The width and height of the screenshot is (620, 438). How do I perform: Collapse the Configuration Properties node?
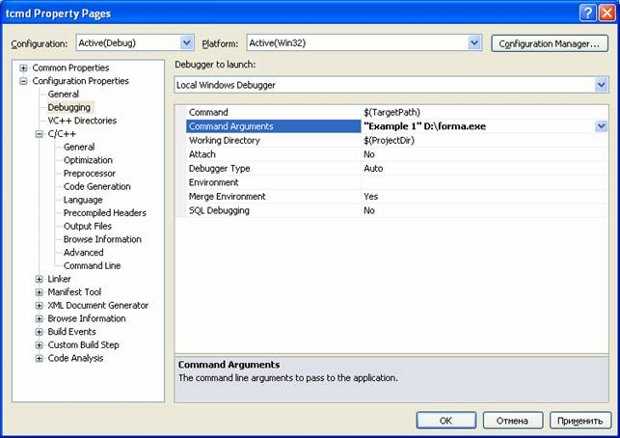[x=23, y=81]
